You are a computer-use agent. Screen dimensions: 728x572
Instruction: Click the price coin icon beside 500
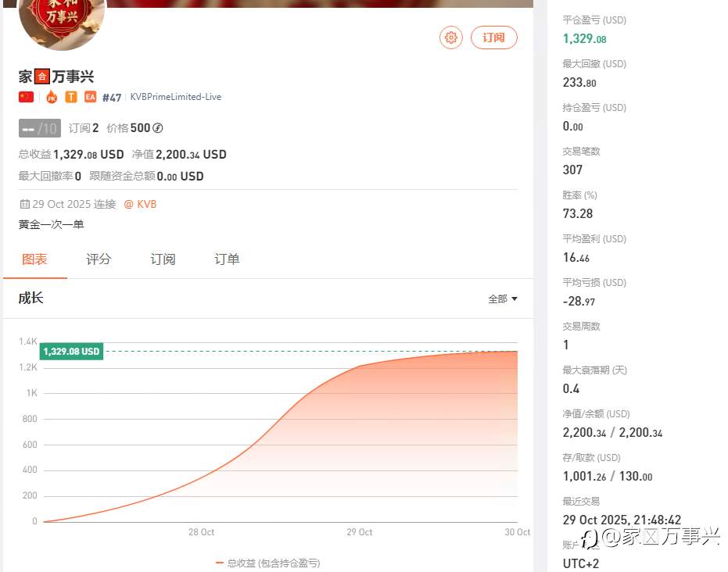158,128
